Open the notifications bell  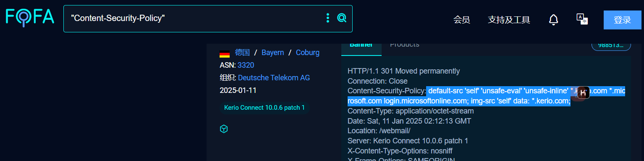pyautogui.click(x=553, y=19)
